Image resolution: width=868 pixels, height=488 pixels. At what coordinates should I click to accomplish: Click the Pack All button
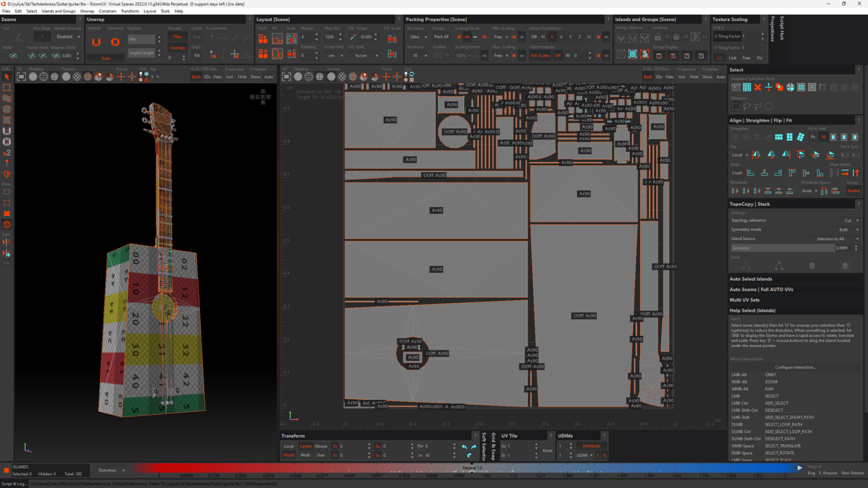coord(441,36)
